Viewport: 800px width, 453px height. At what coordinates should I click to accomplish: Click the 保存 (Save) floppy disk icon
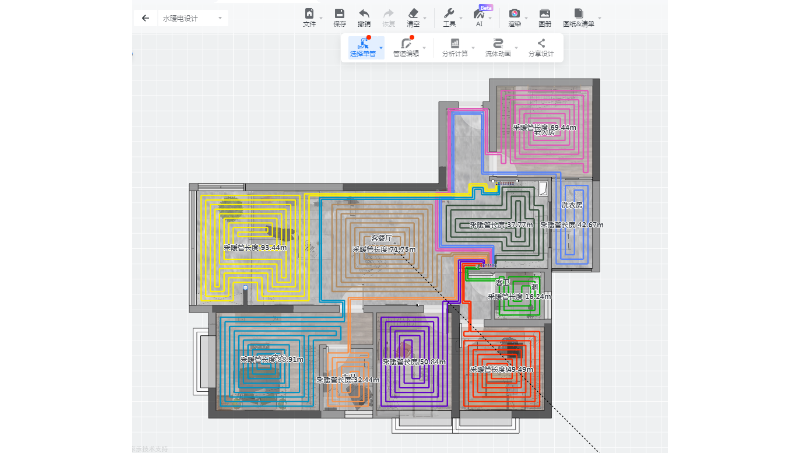coord(339,17)
